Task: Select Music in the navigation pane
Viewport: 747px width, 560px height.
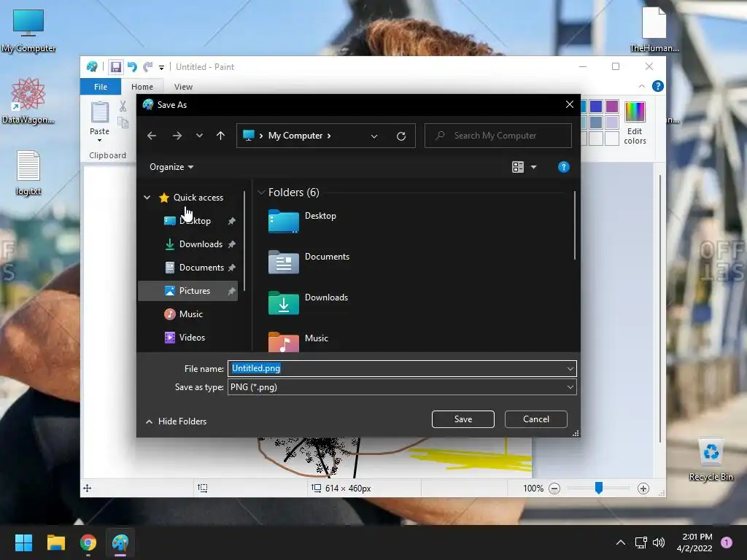Action: click(x=190, y=314)
